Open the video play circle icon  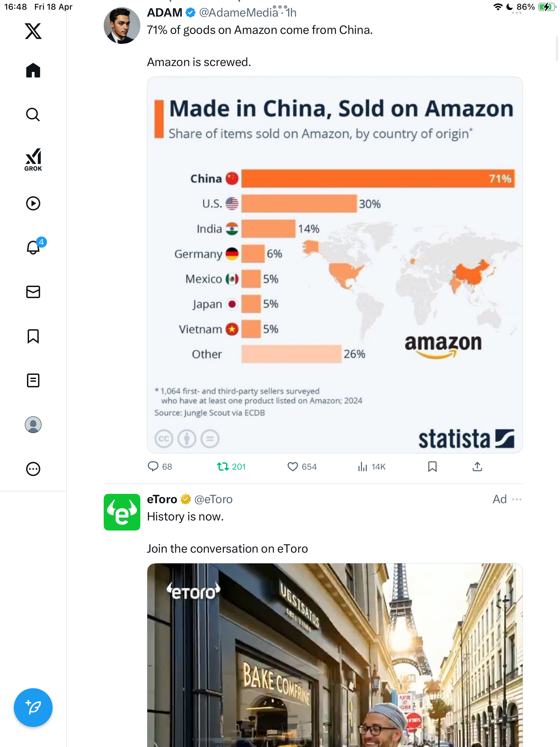click(33, 203)
